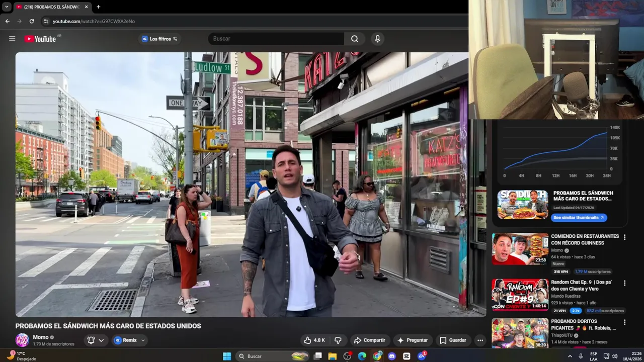Expand the Remix dropdown arrow
644x362 pixels.
143,340
